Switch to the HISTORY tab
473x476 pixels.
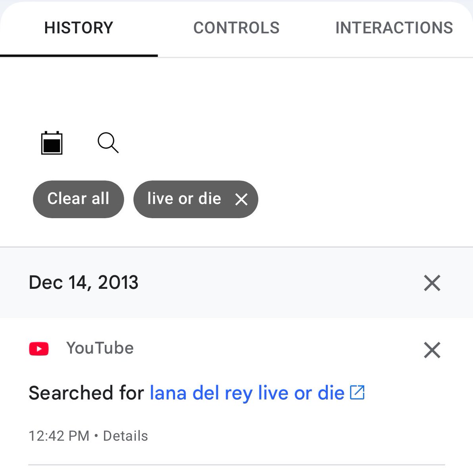pos(79,28)
